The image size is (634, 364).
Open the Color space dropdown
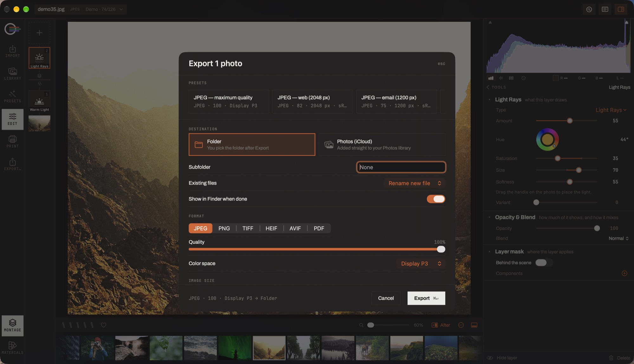421,264
